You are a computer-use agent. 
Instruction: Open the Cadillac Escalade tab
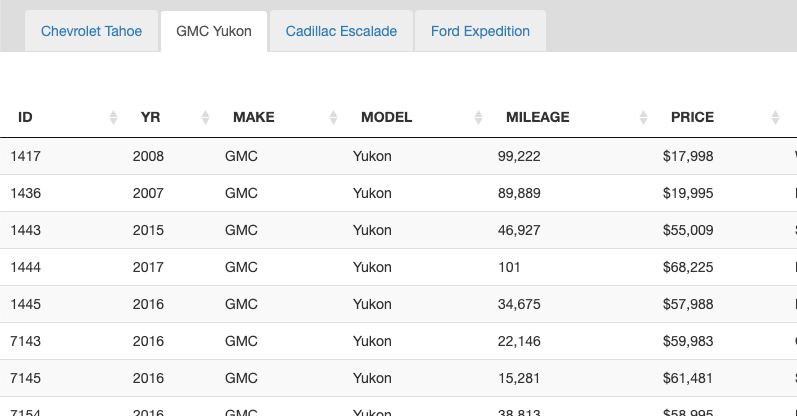click(x=341, y=31)
